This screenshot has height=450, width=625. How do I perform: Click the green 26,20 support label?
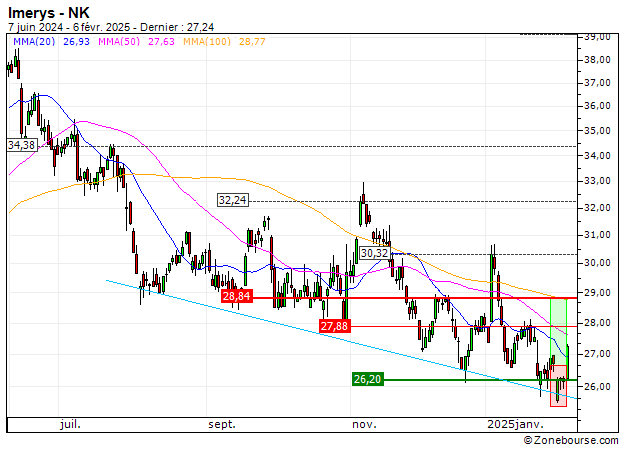point(368,379)
